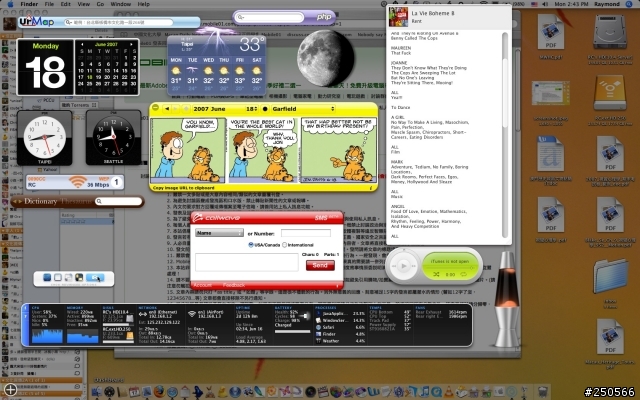Click the black dot button beside Garfield selector
The image size is (640, 400).
pyautogui.click(x=265, y=109)
